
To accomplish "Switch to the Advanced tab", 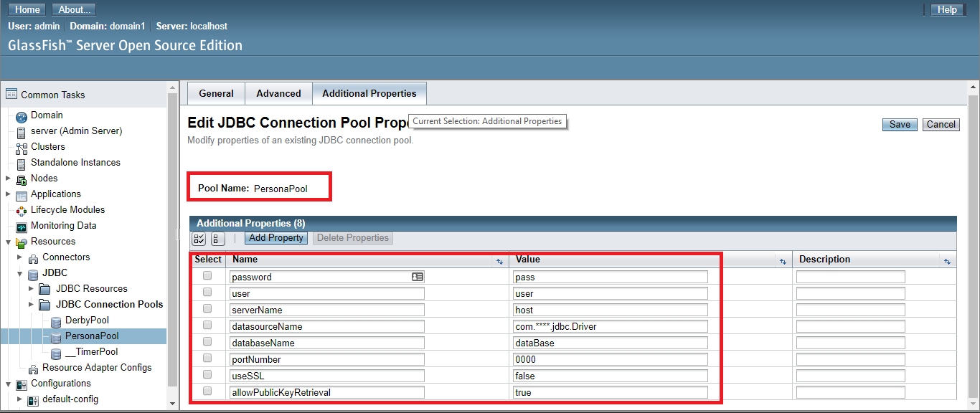I will point(278,93).
